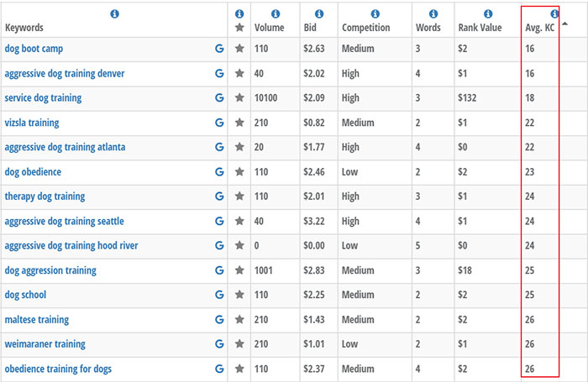Sort by Rank Value column header
Viewport: 588px width, 382px height.
(480, 28)
